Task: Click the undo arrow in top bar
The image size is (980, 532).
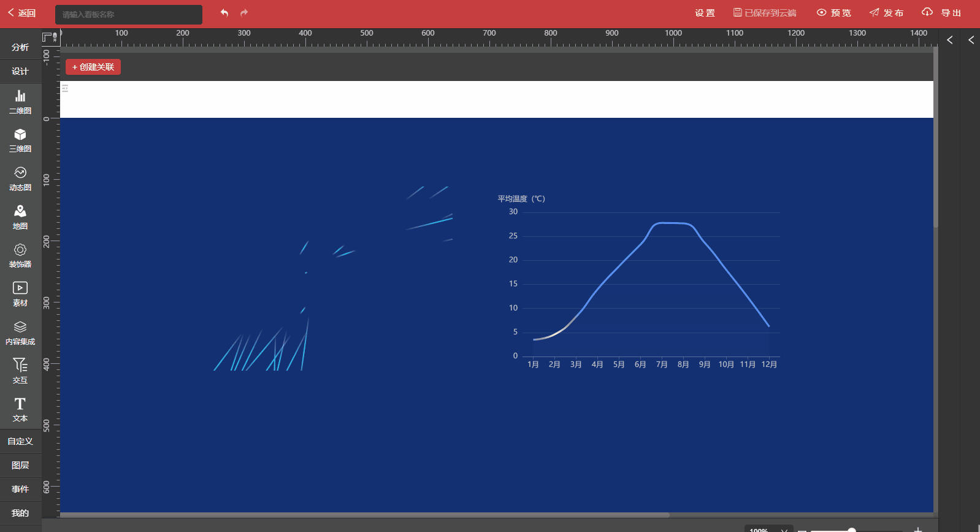Action: click(224, 13)
